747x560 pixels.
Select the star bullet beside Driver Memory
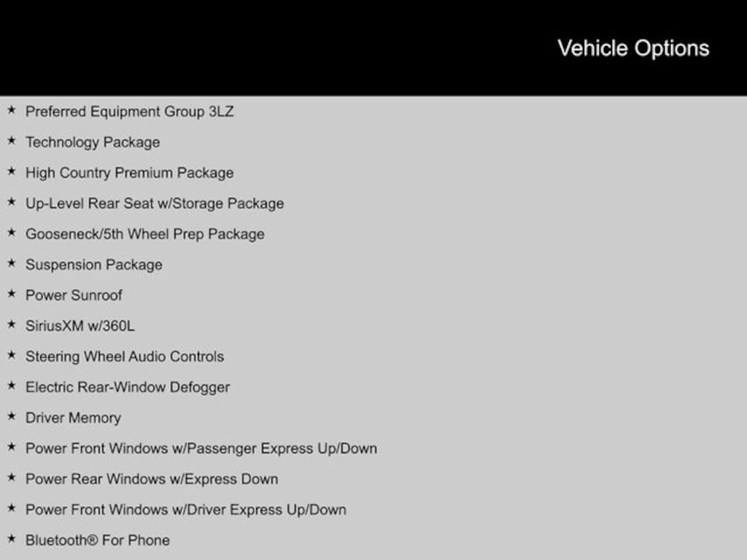(x=11, y=417)
